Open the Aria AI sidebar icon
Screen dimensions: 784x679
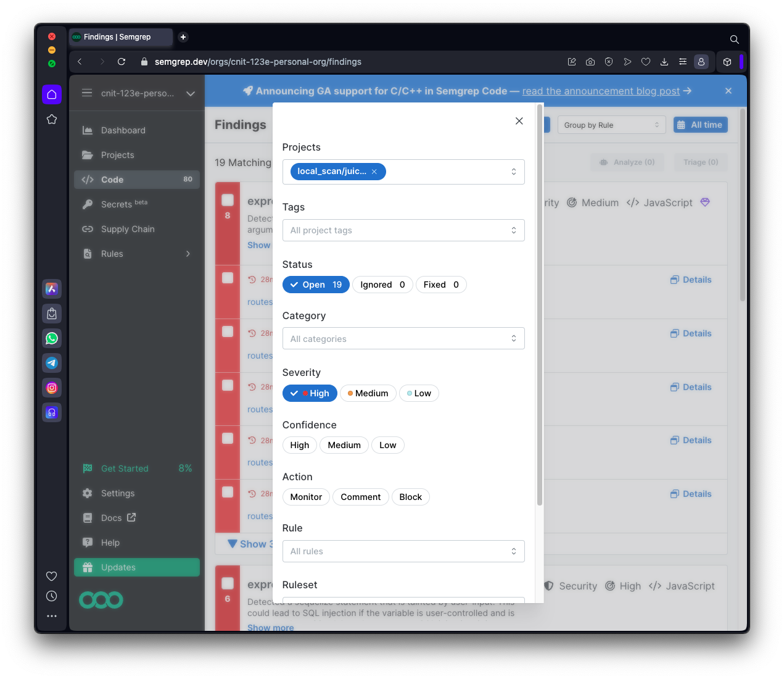52,289
